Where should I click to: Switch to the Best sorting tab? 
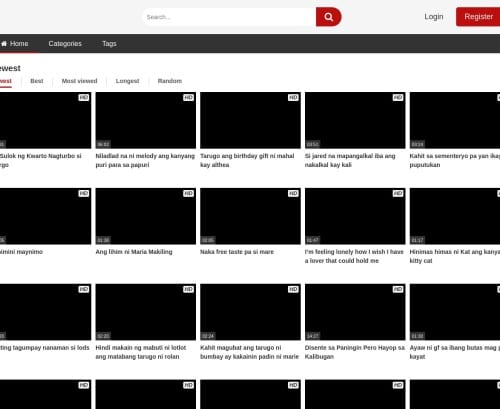(x=37, y=81)
